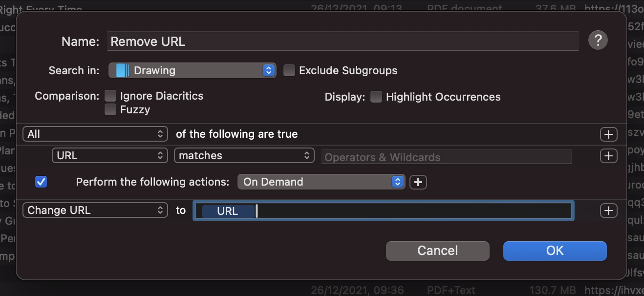Add condition with plus beside 'All' row
Viewport: 644px width, 296px height.
(608, 134)
